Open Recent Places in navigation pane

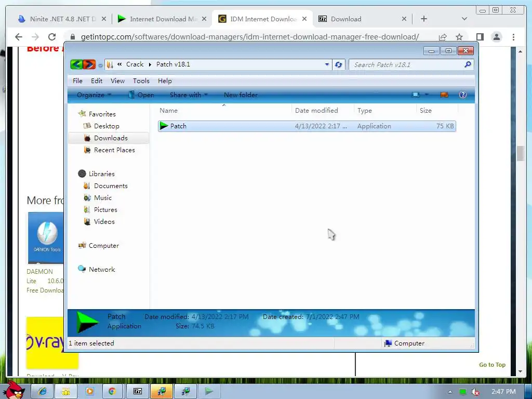pyautogui.click(x=114, y=150)
